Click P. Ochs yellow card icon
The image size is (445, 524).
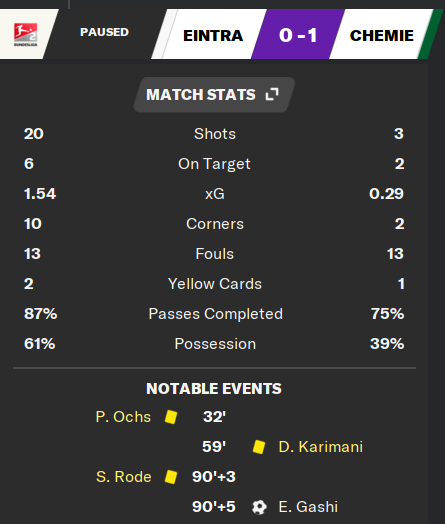171,417
